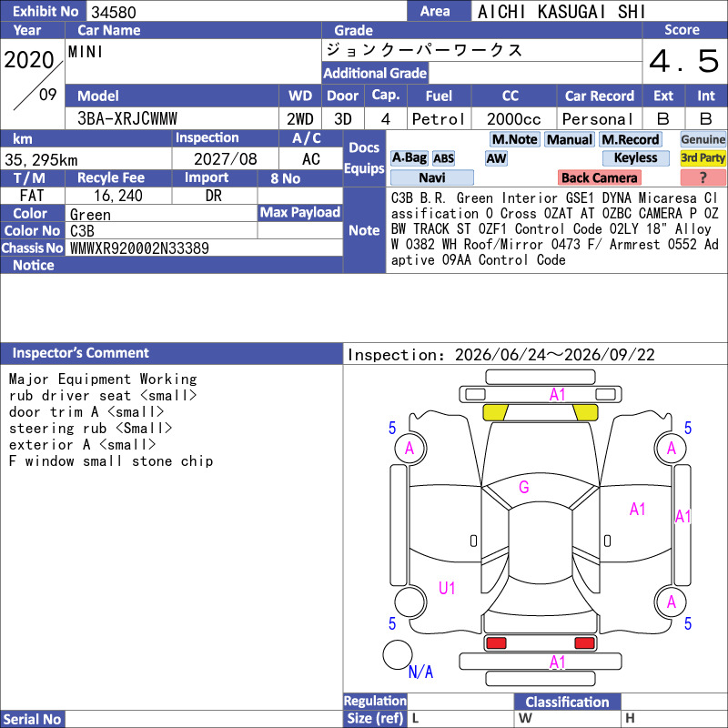
Task: Select the steering rub comment
Action: (90, 428)
